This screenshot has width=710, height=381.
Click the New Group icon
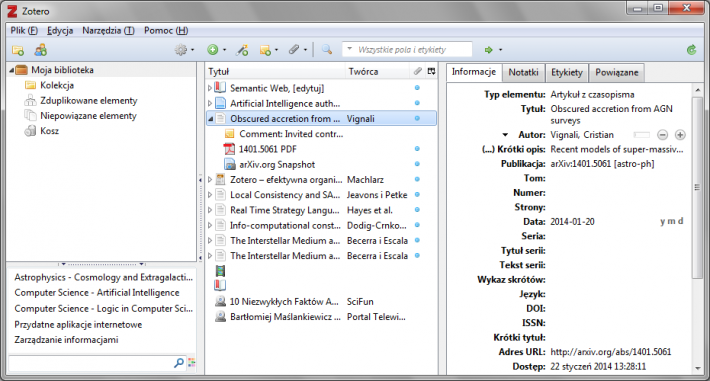(41, 50)
